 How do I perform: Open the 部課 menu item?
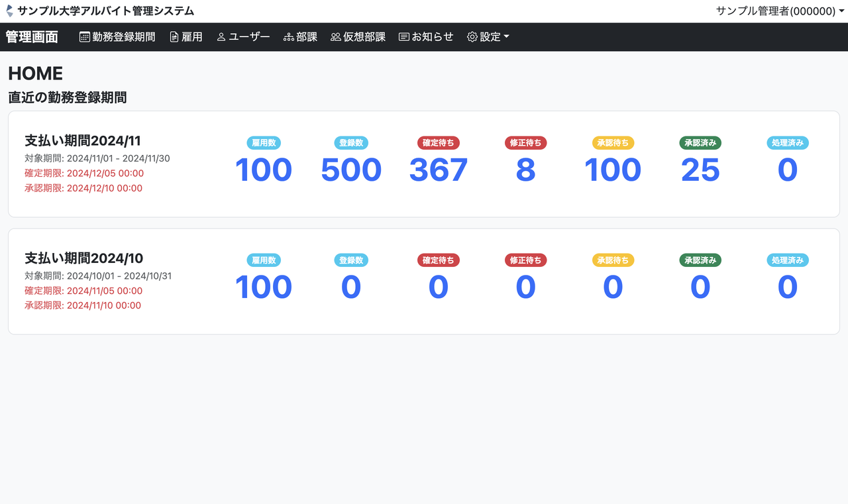point(301,37)
